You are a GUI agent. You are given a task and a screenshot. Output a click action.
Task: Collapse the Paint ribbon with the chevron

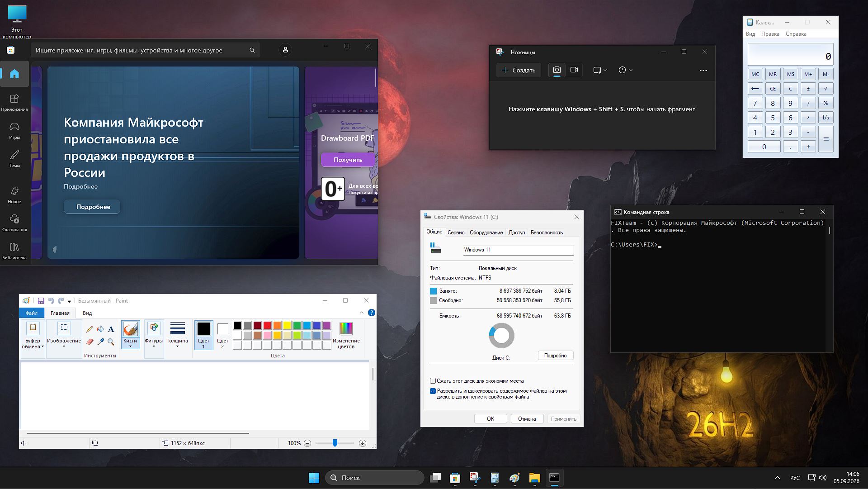(x=361, y=313)
